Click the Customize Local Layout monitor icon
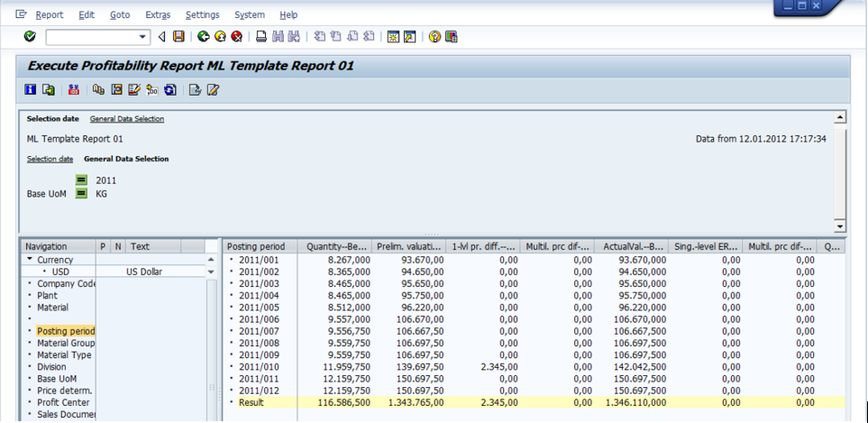Screen dimensions: 868x423 [452, 37]
